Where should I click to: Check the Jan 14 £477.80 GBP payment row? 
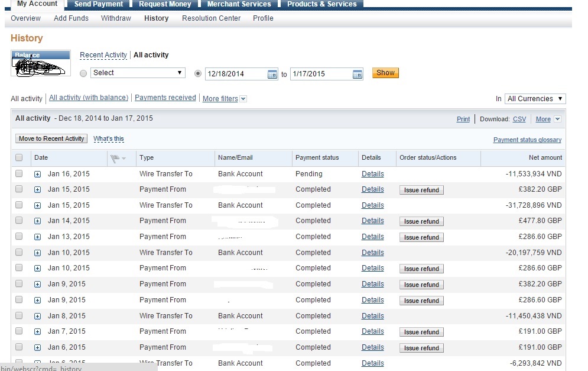tap(19, 221)
